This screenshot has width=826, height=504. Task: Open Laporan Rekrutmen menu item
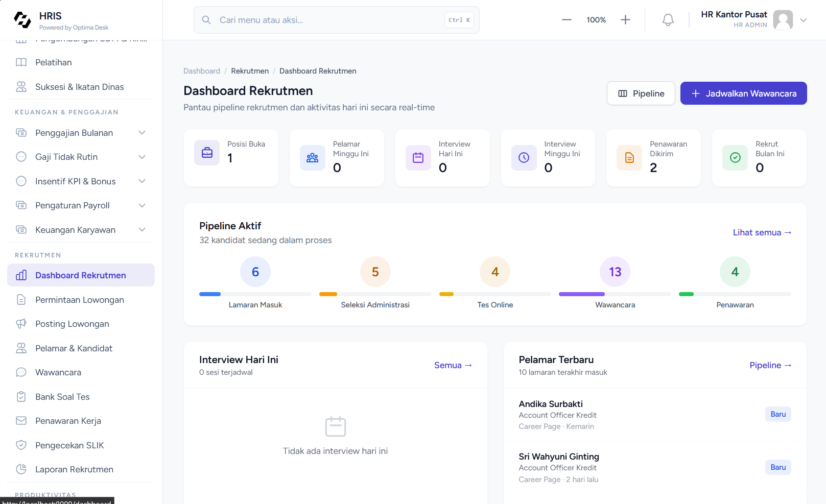coord(81,469)
